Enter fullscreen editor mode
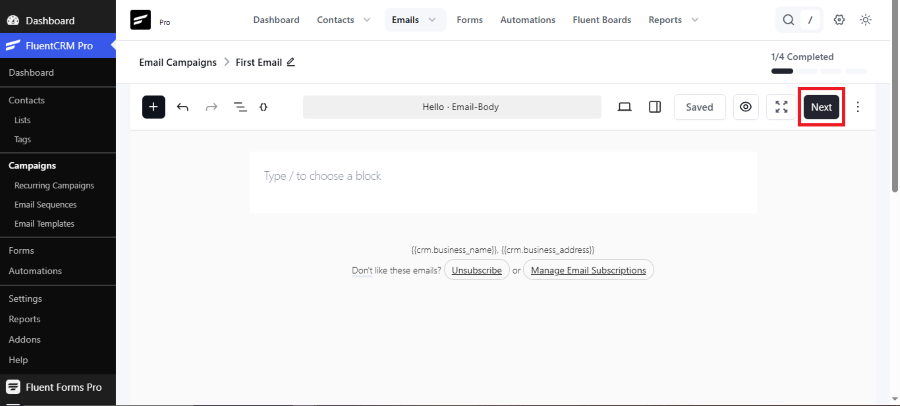 click(781, 107)
